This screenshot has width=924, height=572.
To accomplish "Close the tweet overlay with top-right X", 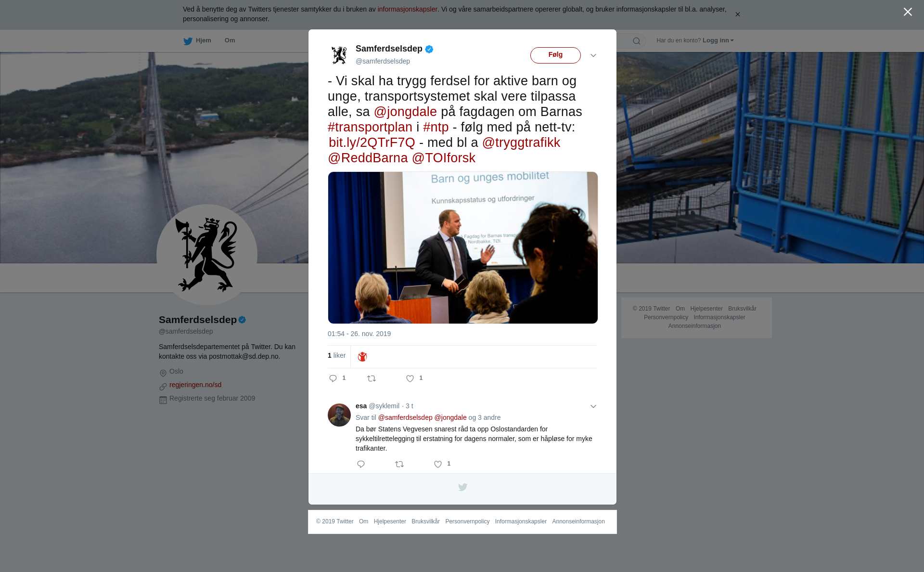I will 908,12.
